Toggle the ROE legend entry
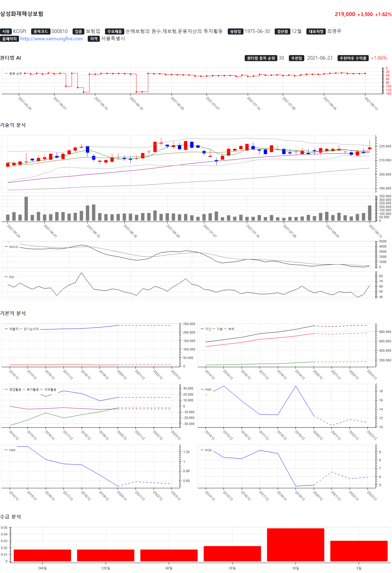 tap(206, 450)
